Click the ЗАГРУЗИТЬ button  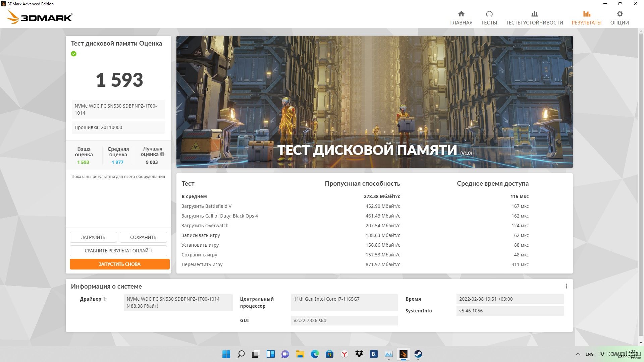click(93, 237)
